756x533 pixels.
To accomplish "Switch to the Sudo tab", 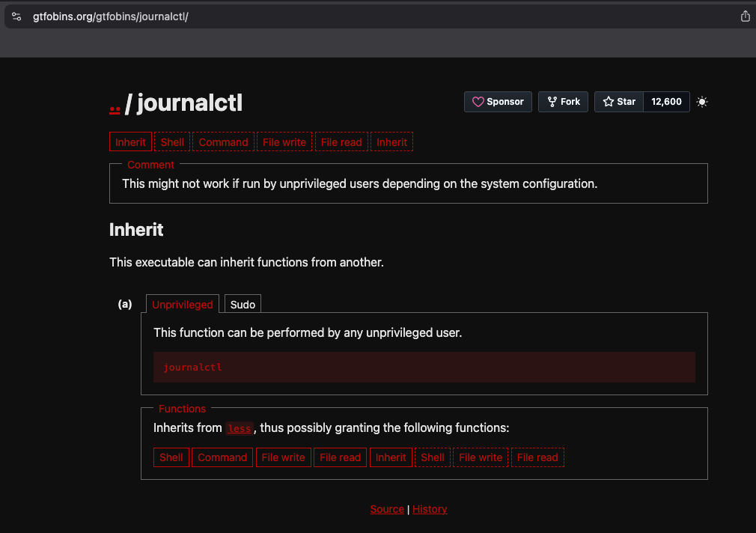I will coord(243,304).
